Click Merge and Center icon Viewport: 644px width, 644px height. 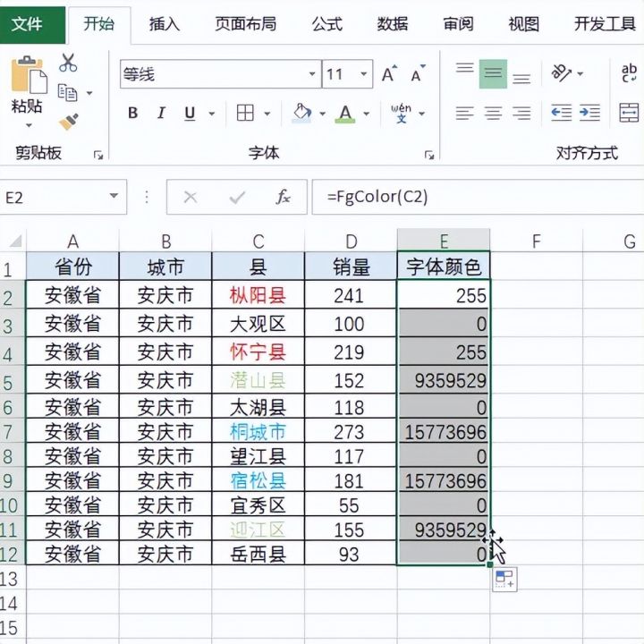click(x=629, y=113)
